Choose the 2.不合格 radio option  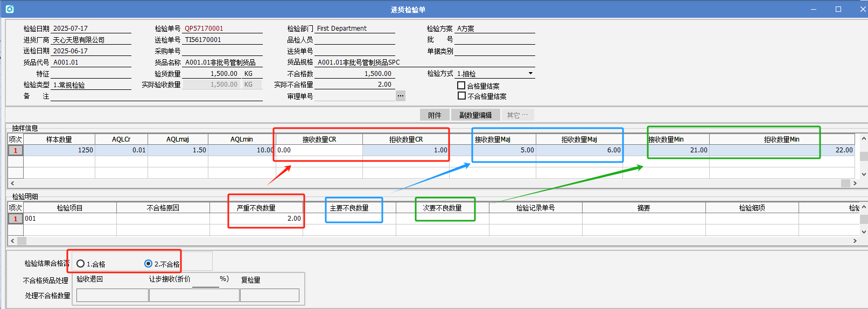click(149, 264)
